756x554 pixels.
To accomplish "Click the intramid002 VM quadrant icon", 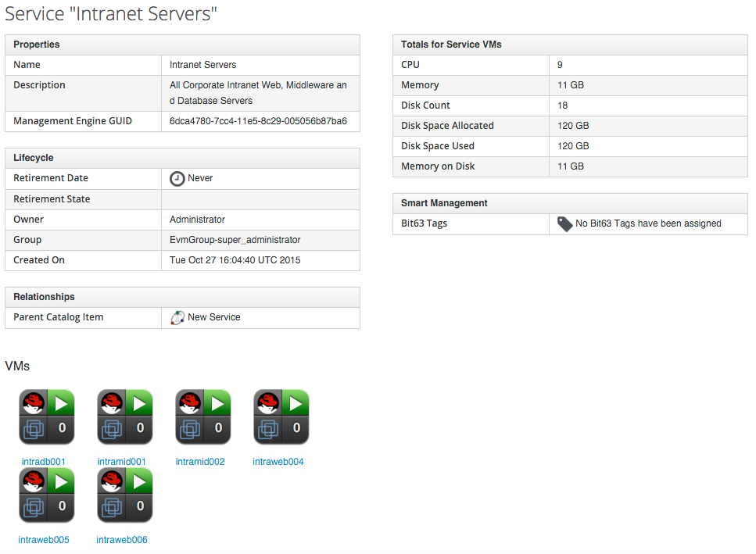I will point(203,417).
